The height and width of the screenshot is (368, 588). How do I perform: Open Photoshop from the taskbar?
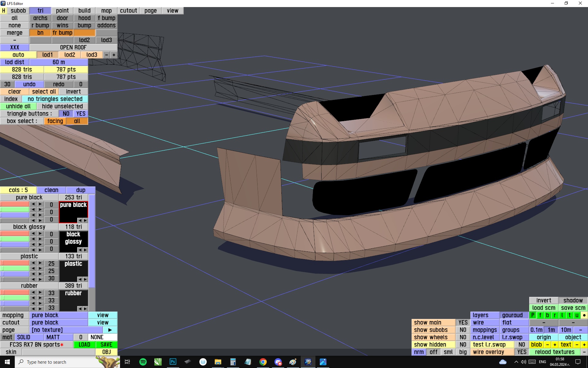point(173,362)
